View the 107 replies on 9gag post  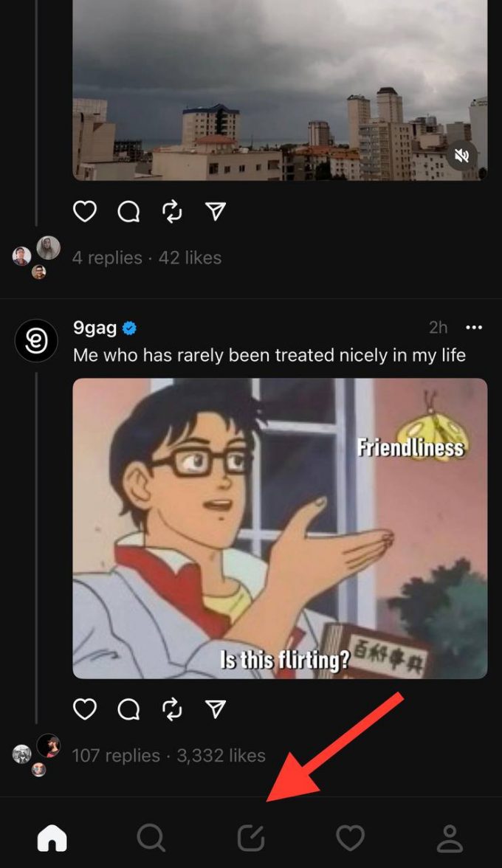116,756
